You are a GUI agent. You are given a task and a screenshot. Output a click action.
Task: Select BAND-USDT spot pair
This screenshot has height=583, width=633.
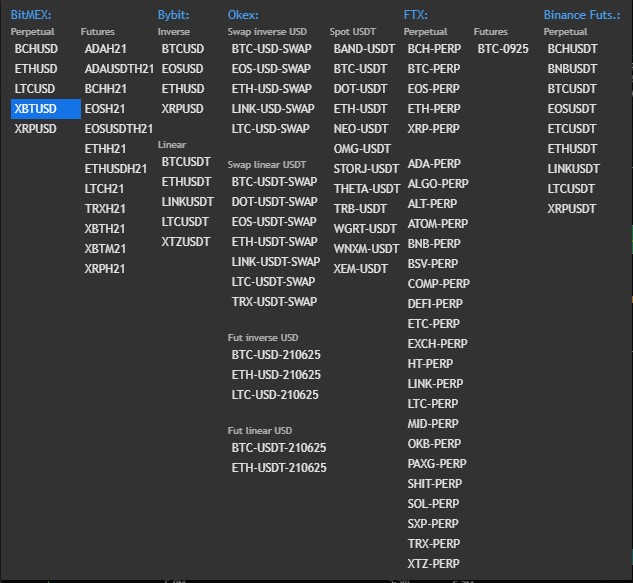click(364, 49)
